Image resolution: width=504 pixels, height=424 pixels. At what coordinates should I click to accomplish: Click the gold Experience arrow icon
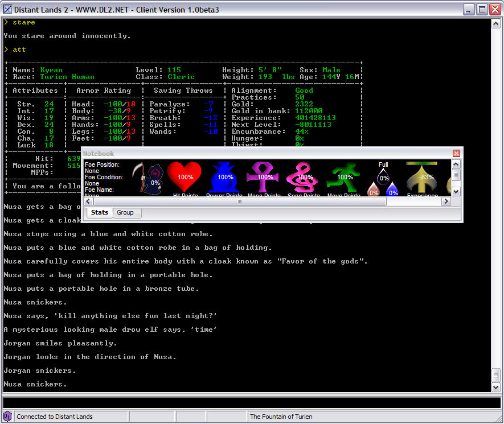click(422, 177)
